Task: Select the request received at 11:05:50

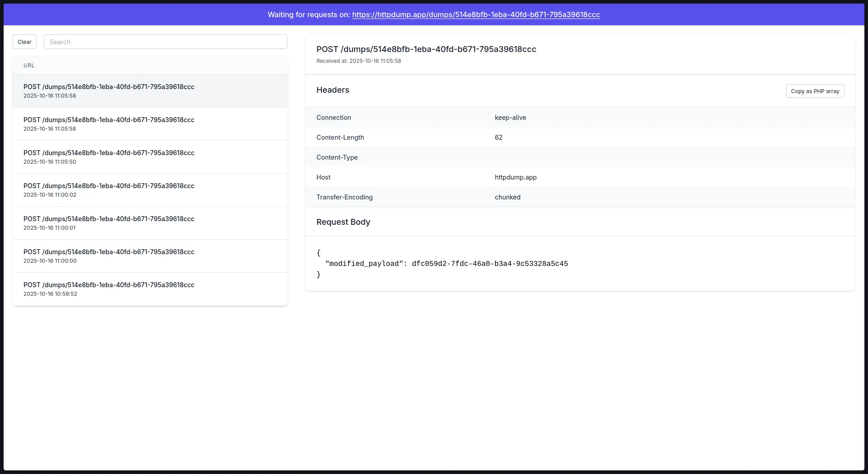Action: coord(150,156)
